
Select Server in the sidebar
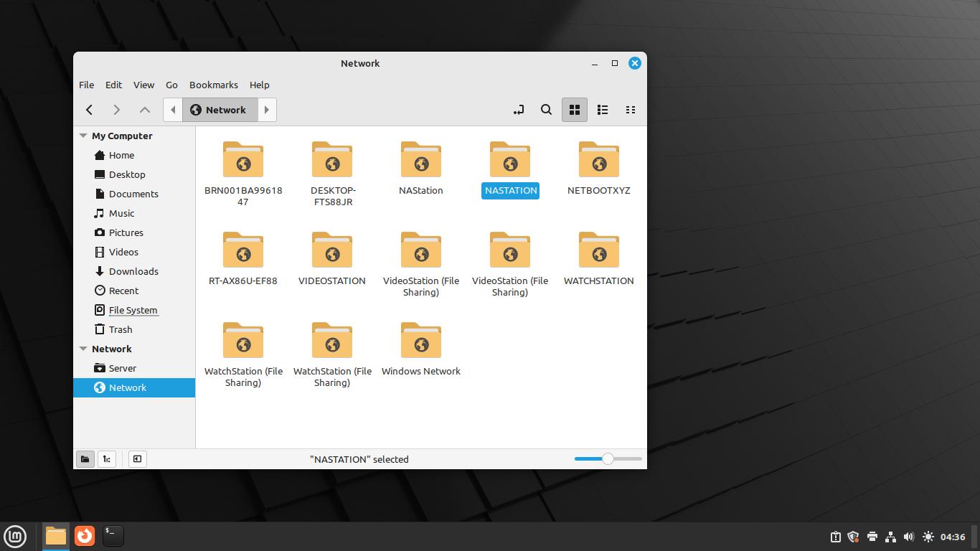point(134,368)
